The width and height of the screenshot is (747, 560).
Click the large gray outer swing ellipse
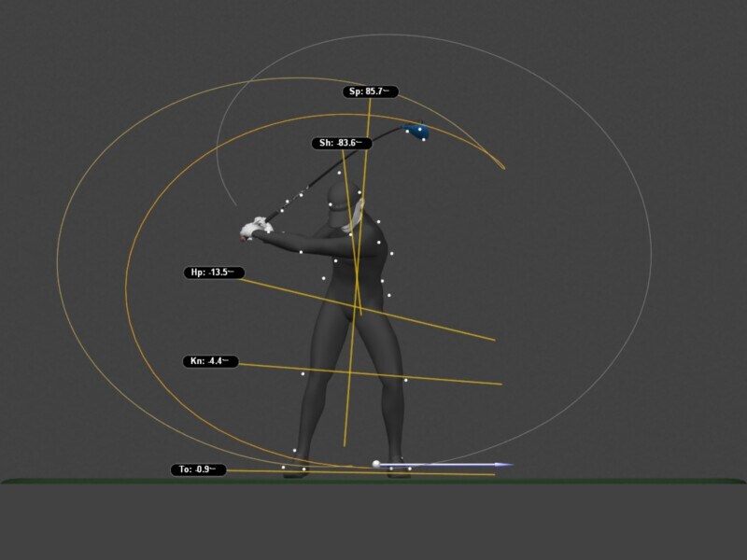[x=644, y=280]
